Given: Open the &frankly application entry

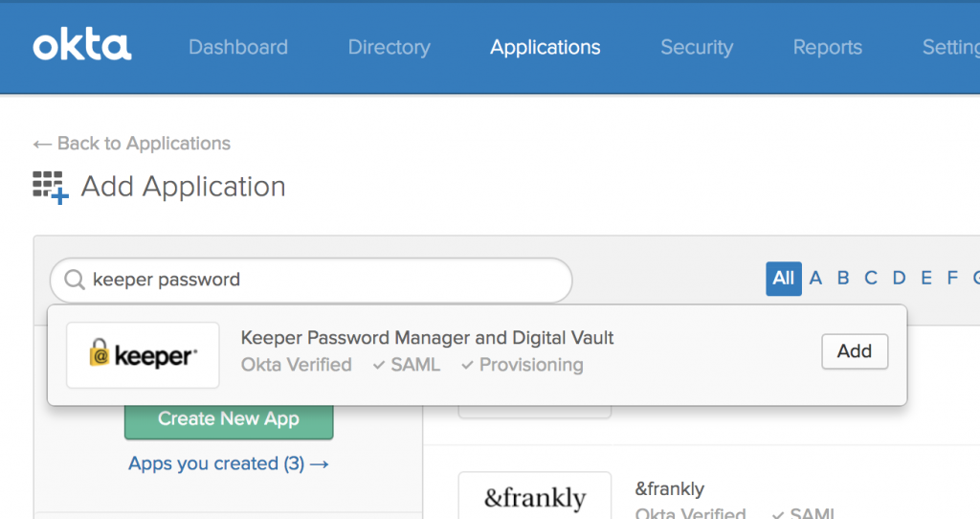Looking at the screenshot, I should 669,488.
